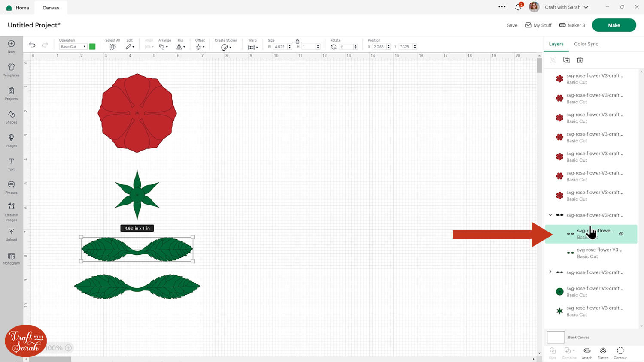Zoom in with the plus icon

pos(68,348)
